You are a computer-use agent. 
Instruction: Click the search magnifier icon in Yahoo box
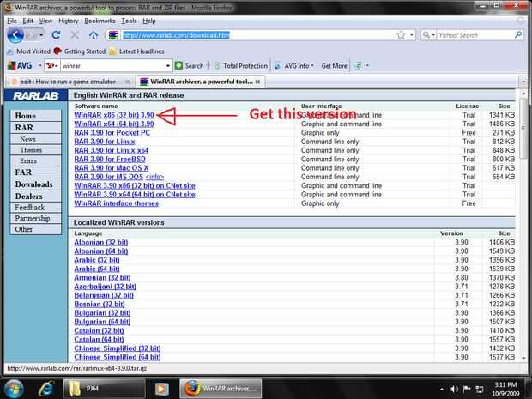(518, 34)
